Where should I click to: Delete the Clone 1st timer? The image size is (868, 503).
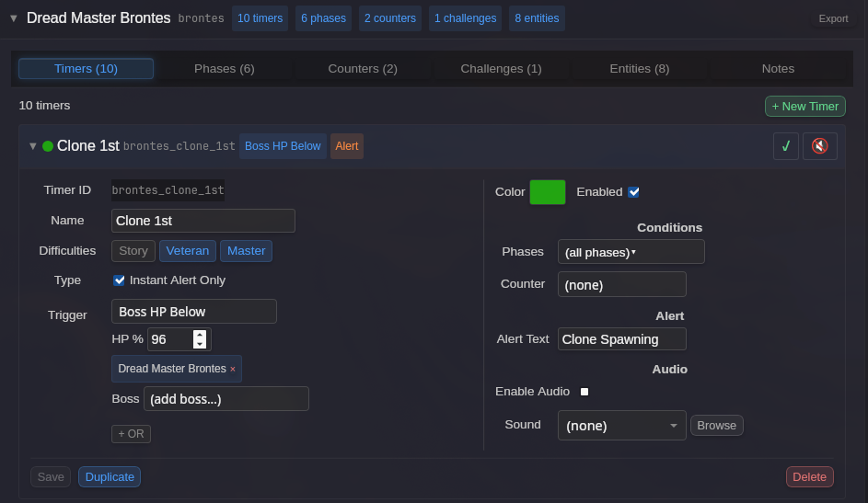point(809,476)
